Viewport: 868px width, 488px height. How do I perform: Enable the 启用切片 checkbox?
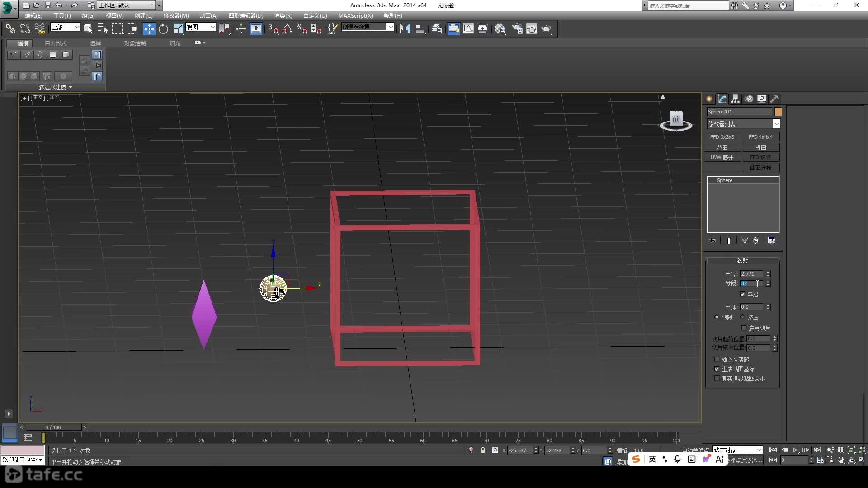[x=744, y=328]
